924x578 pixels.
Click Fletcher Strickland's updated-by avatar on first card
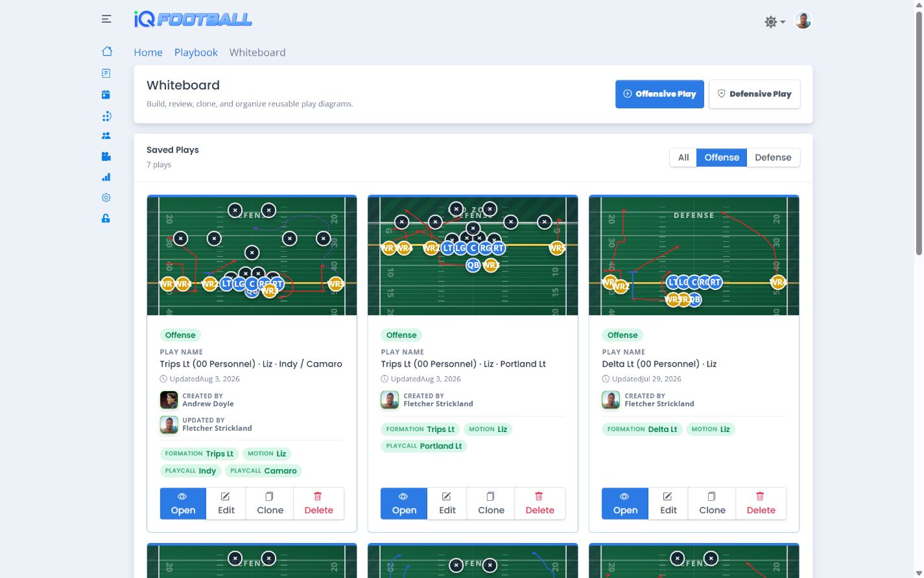169,424
